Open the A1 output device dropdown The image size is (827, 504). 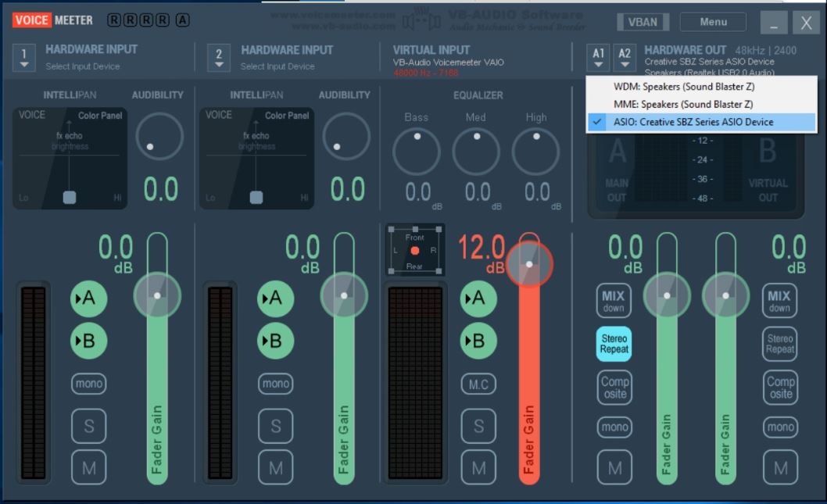(598, 58)
